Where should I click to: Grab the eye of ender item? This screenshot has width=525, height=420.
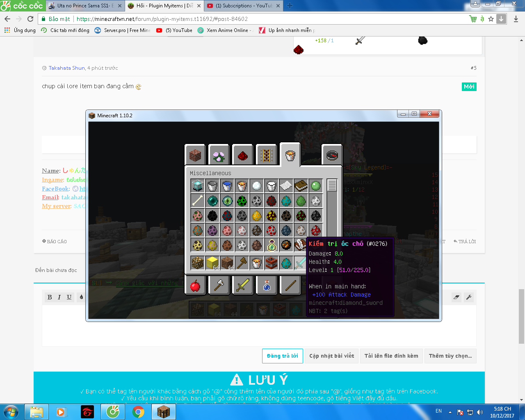coord(227,201)
